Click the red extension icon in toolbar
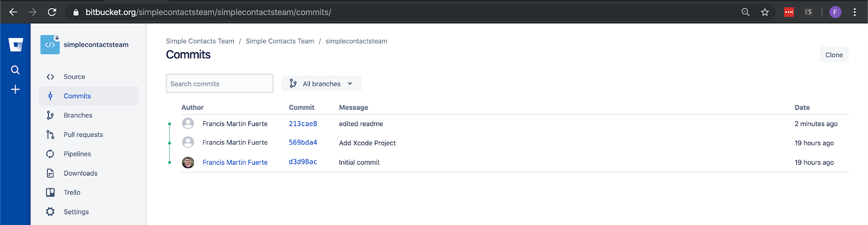Viewport: 868px width, 225px height. [789, 12]
